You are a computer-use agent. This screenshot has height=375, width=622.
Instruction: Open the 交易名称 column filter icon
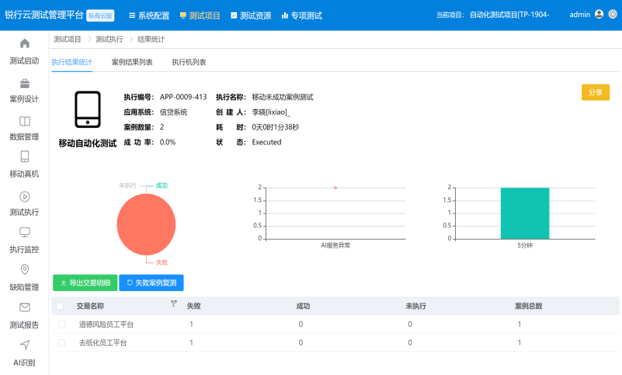[x=174, y=304]
